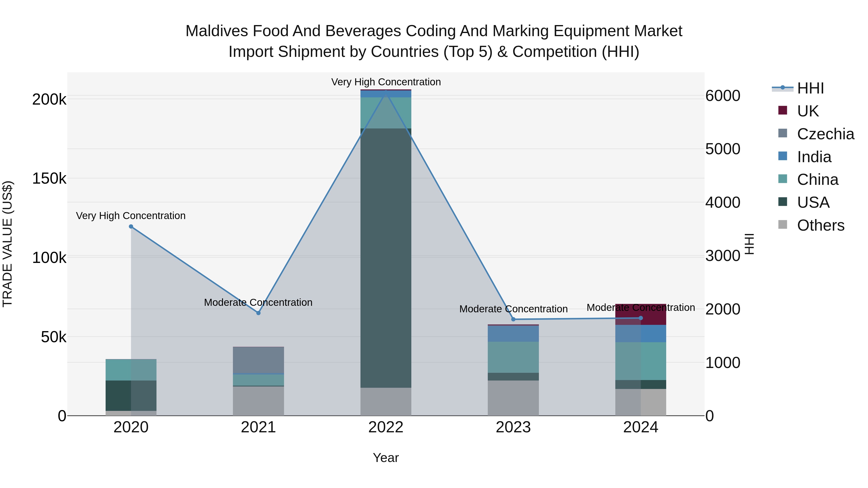
Task: Click the 2021 x-axis label
Action: click(x=258, y=427)
